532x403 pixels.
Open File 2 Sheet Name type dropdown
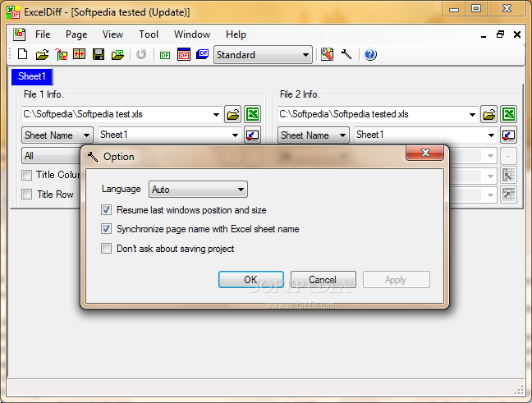tap(314, 135)
